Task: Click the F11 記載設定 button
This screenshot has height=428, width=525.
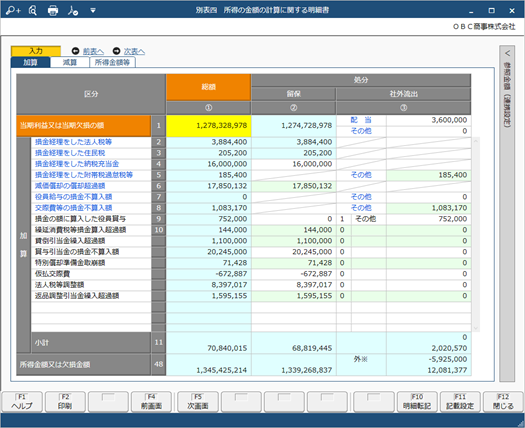Action: (460, 402)
